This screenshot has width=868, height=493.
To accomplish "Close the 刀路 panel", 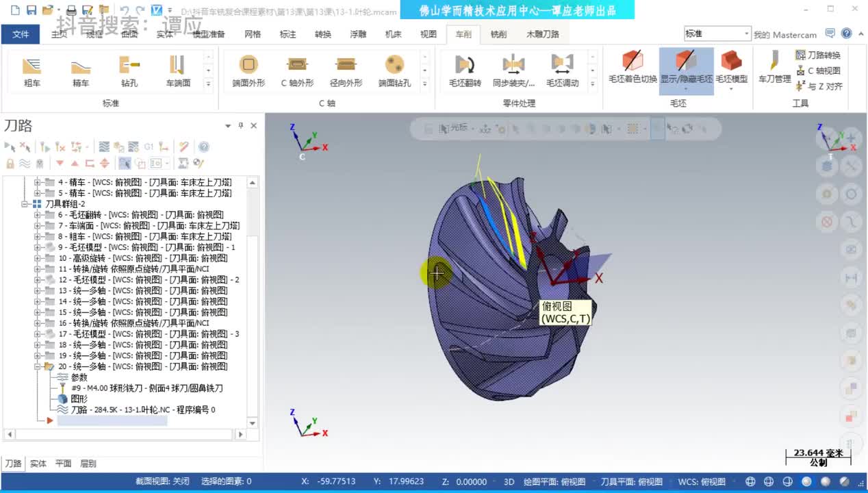I will point(253,126).
